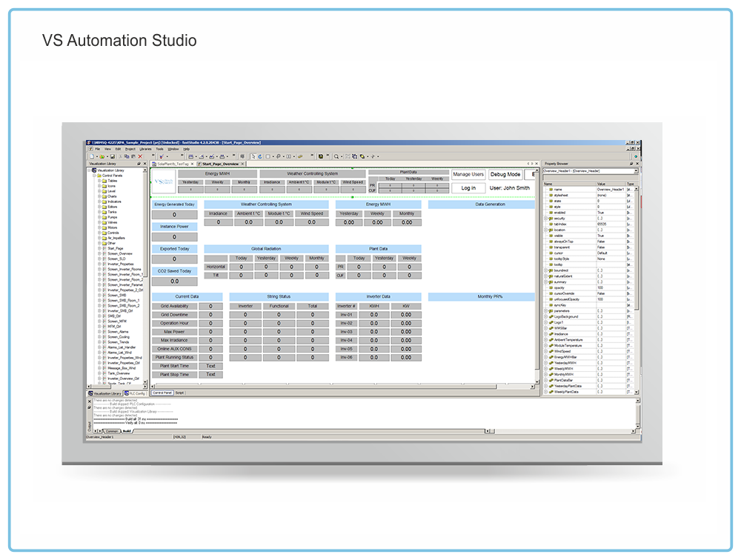Click the Tables folder icon
The height and width of the screenshot is (560, 741).
tap(104, 181)
